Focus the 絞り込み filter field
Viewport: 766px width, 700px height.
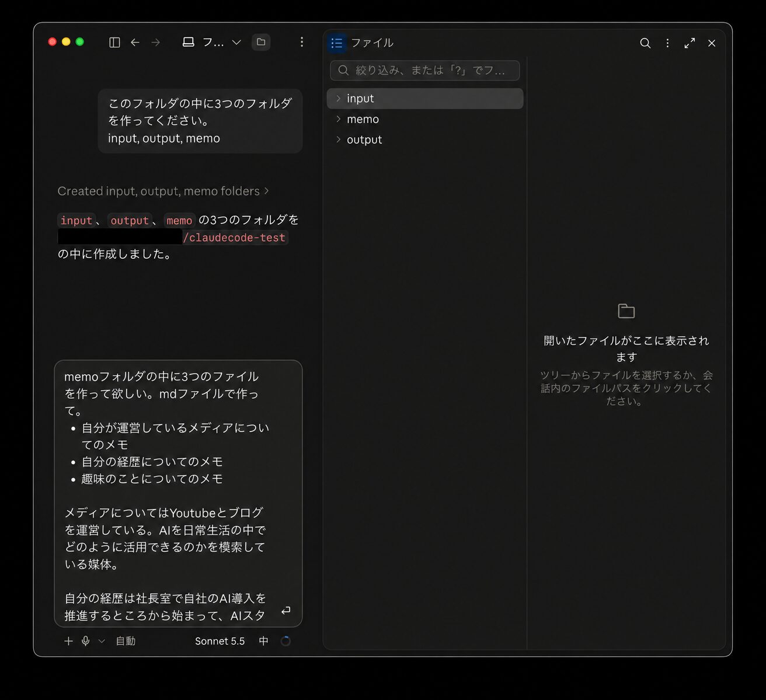[425, 70]
